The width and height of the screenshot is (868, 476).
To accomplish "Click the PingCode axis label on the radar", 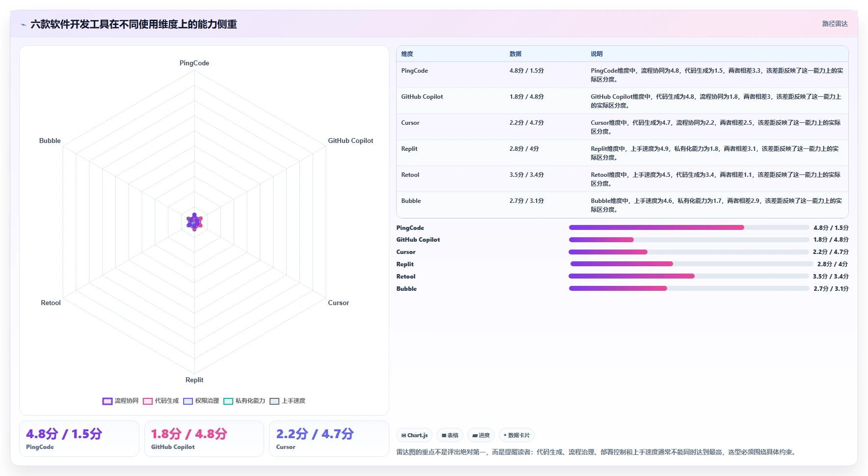I will (x=194, y=63).
